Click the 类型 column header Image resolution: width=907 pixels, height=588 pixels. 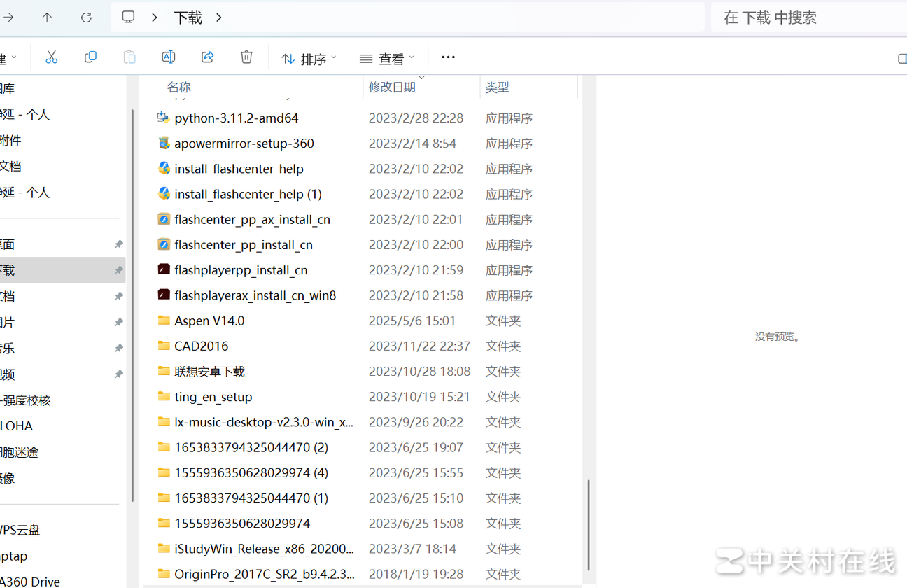497,87
